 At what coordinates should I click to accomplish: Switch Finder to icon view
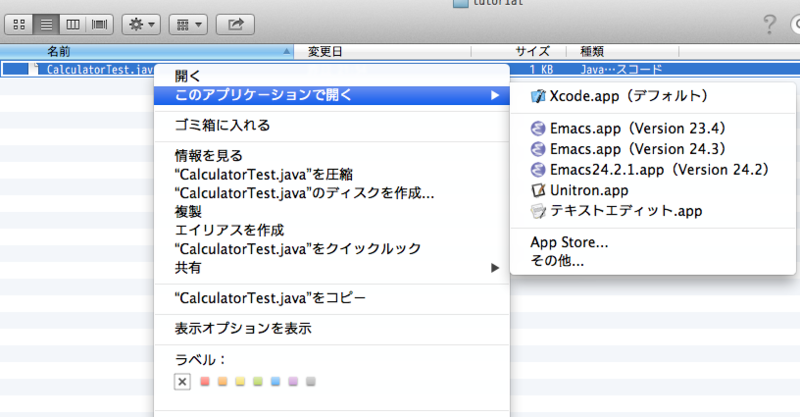tap(19, 24)
